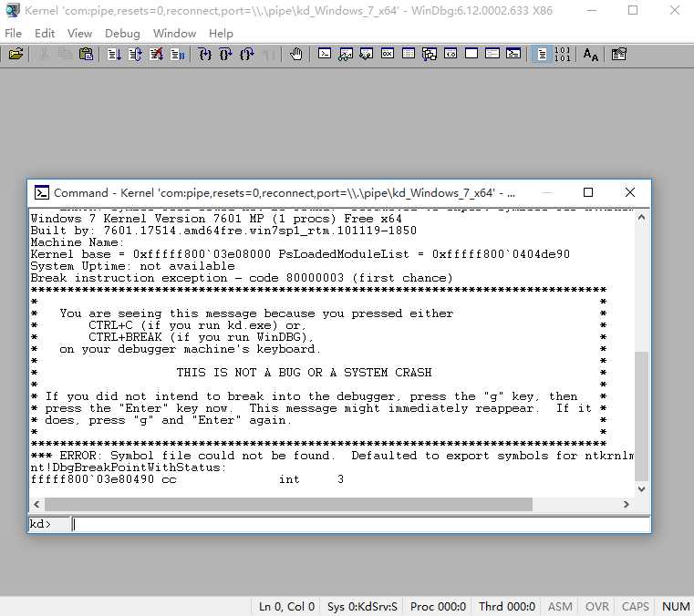Viewport: 694px width, 616px height.
Task: Click the Step Into braces icon
Action: point(205,55)
